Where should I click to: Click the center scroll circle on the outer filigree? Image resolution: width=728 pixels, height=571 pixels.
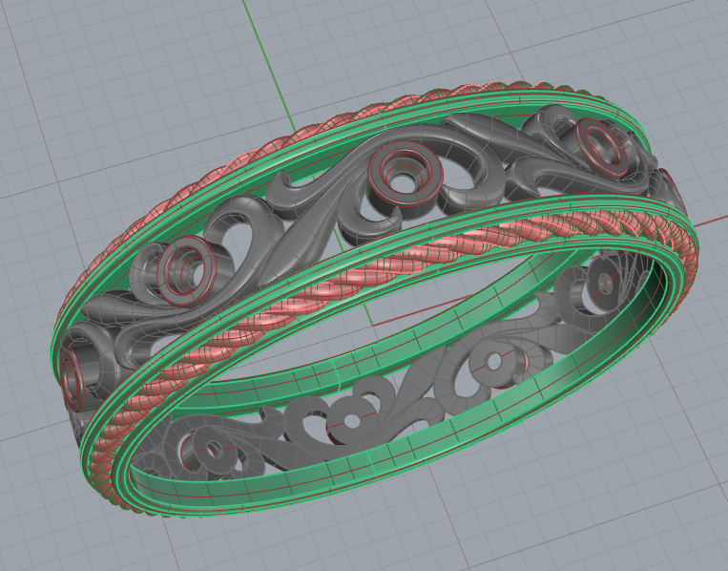398,171
